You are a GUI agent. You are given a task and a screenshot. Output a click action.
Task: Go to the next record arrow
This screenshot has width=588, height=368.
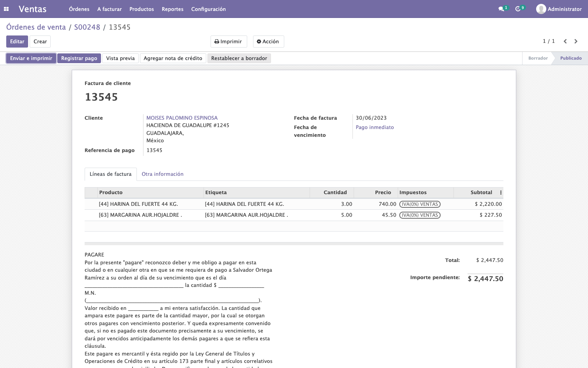[576, 41]
